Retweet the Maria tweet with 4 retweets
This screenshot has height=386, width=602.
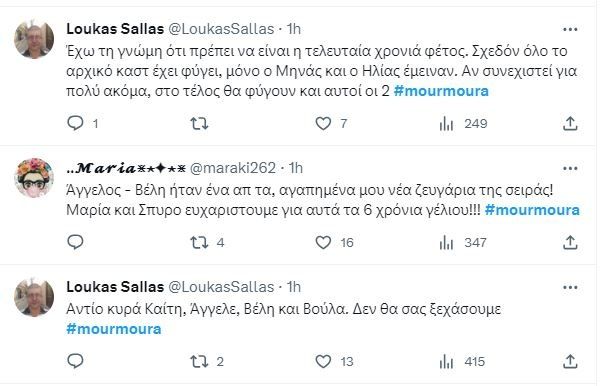[199, 242]
